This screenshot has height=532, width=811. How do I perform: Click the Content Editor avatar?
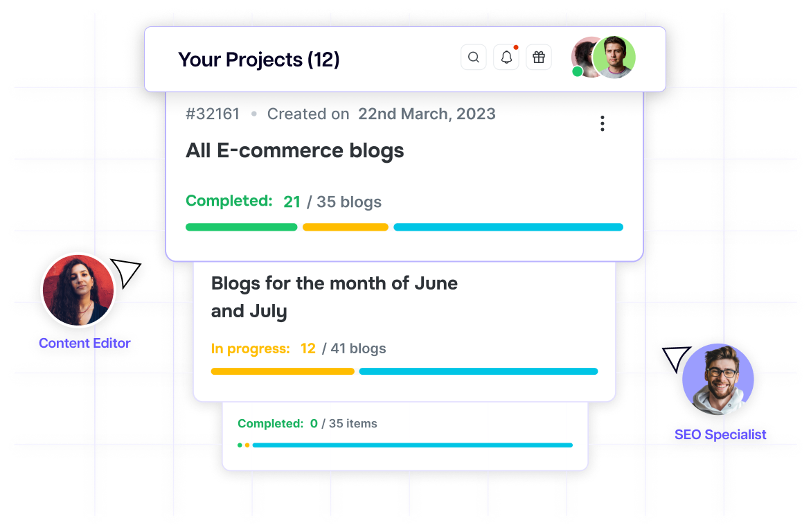point(78,290)
